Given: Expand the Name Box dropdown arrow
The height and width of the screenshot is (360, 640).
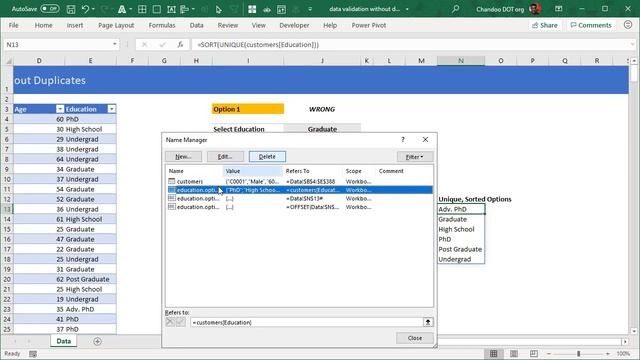Looking at the screenshot, I should tap(115, 44).
